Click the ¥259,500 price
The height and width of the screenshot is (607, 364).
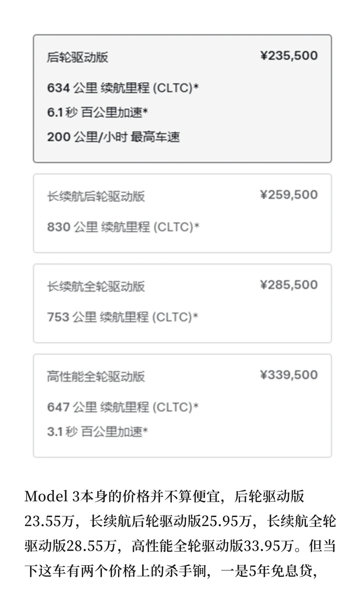click(x=289, y=195)
